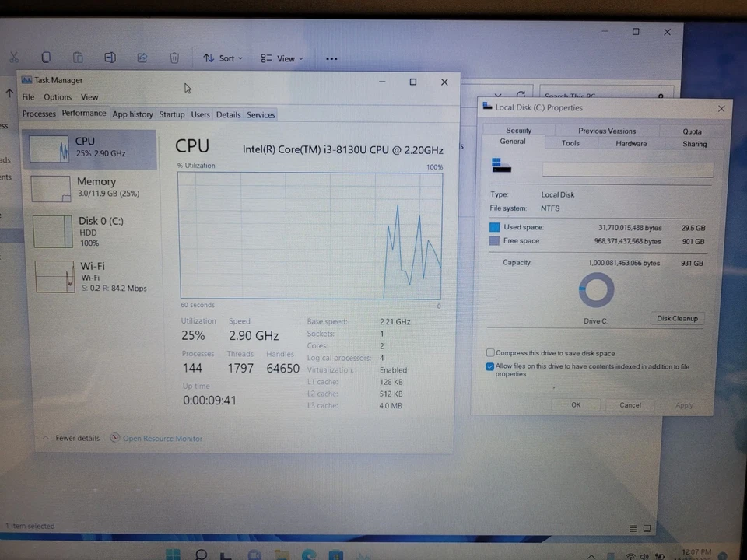Open Microsoft Edge from the taskbar
747x560 pixels.
click(309, 555)
